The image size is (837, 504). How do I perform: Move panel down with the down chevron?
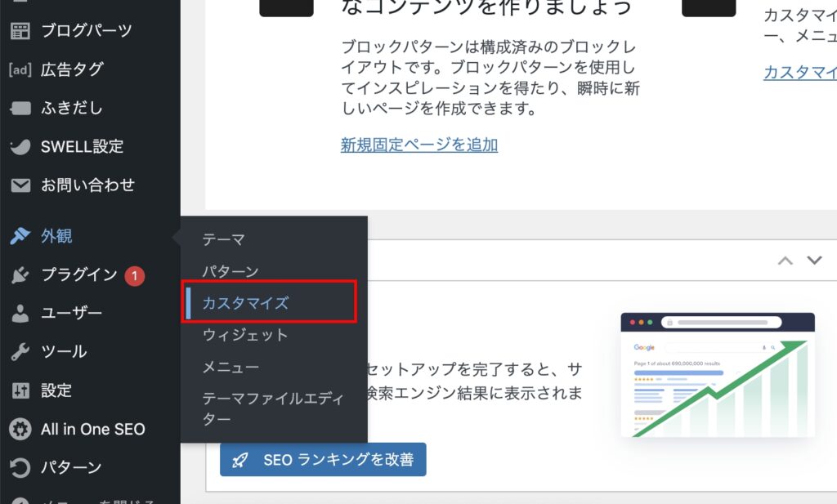814,261
